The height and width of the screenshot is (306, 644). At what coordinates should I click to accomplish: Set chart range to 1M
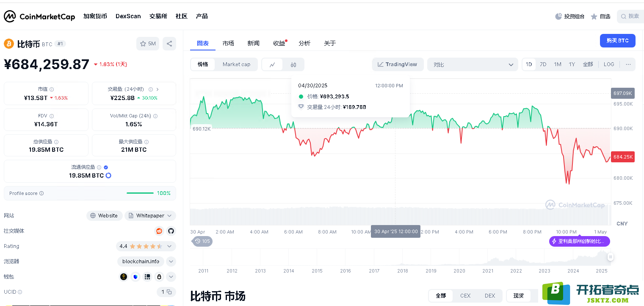(558, 64)
